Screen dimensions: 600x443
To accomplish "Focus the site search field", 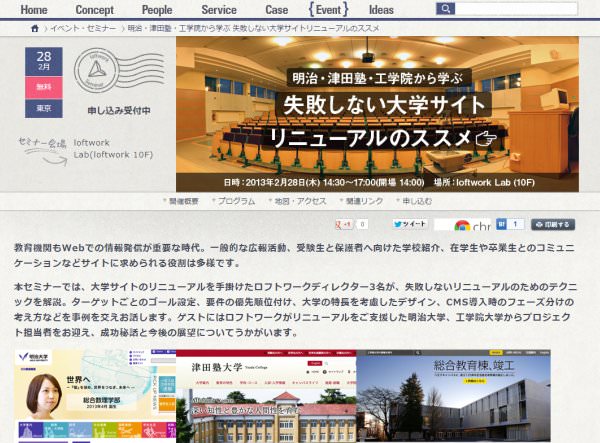I will pos(516,8).
